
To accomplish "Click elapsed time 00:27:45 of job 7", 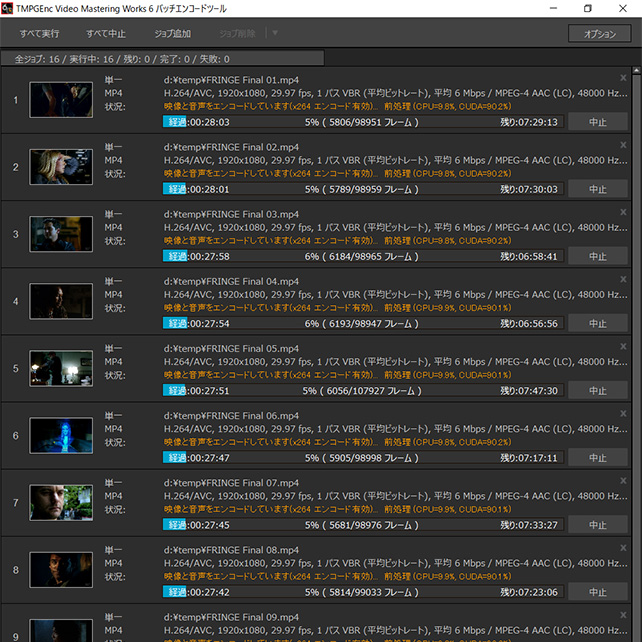I will (x=210, y=525).
